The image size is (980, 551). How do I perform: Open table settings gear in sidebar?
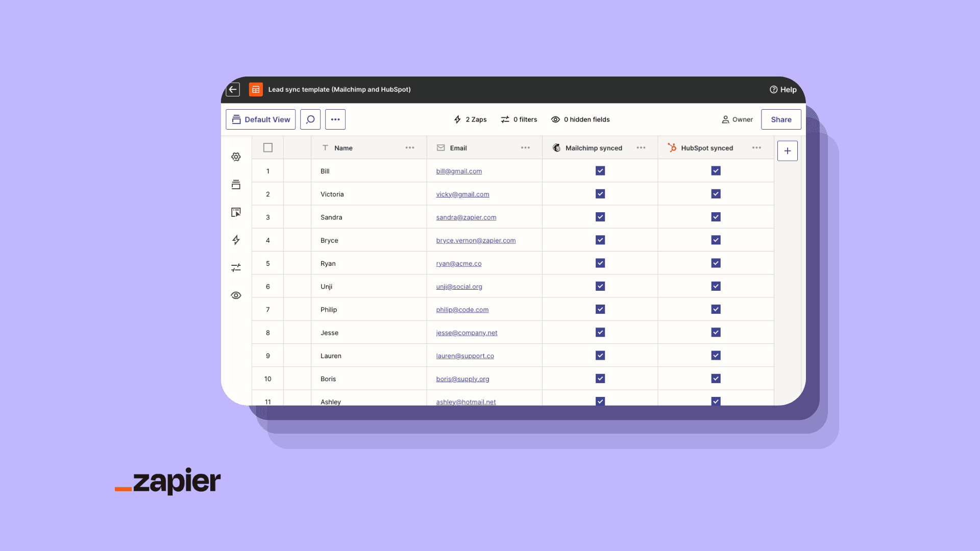236,157
